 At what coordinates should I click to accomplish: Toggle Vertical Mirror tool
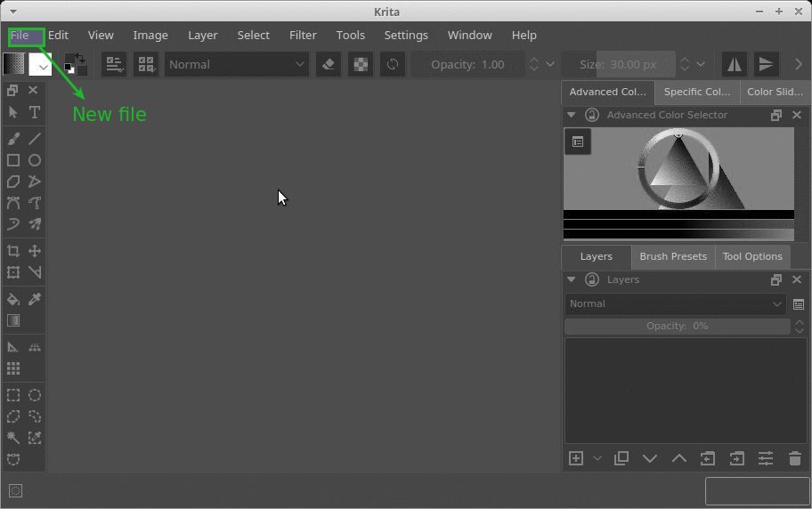(x=766, y=64)
